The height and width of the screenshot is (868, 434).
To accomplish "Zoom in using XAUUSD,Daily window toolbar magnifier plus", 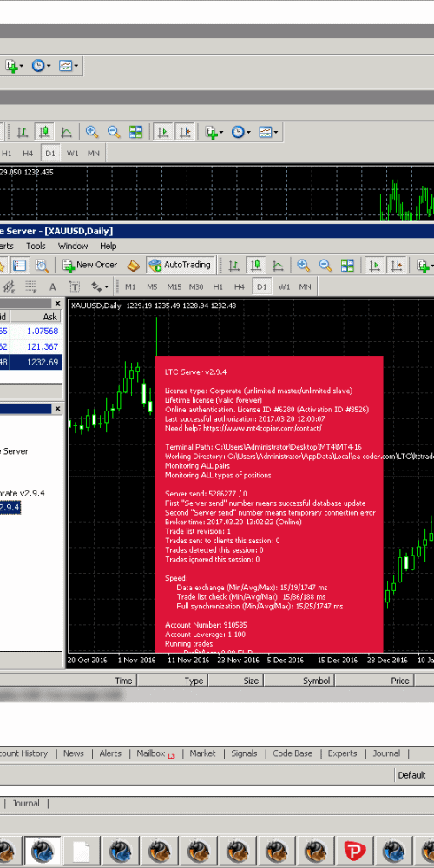I will coord(303,265).
